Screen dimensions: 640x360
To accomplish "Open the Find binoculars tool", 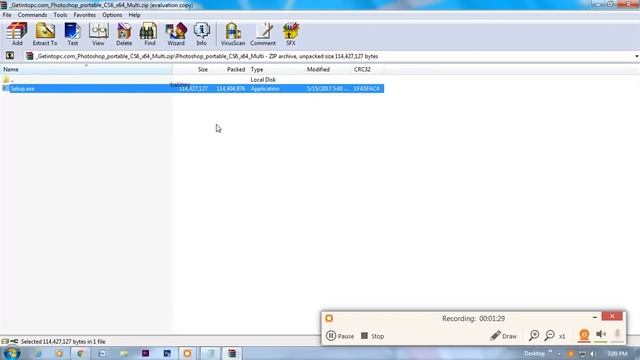I will coord(149,34).
